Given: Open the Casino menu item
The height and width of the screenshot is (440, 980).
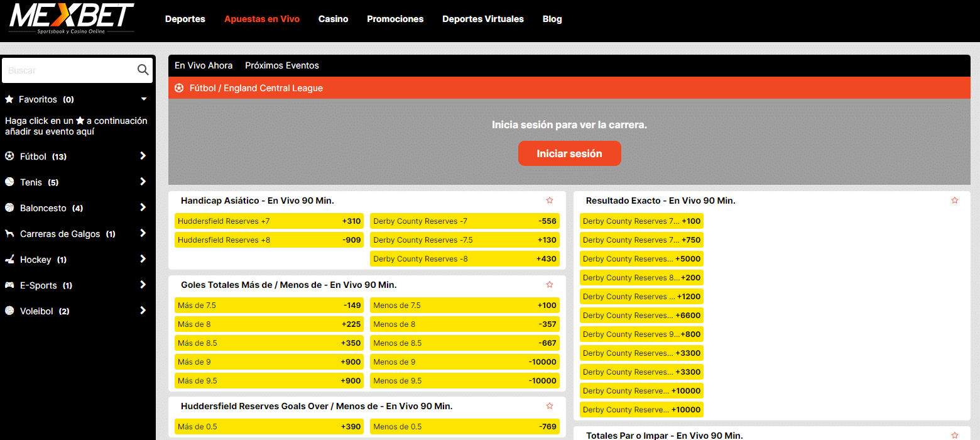Looking at the screenshot, I should (333, 19).
